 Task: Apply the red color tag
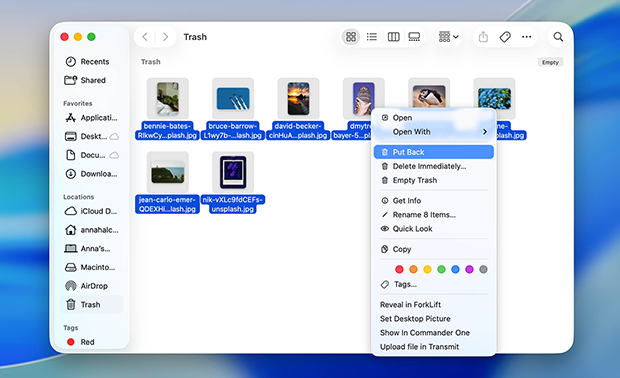(x=399, y=269)
